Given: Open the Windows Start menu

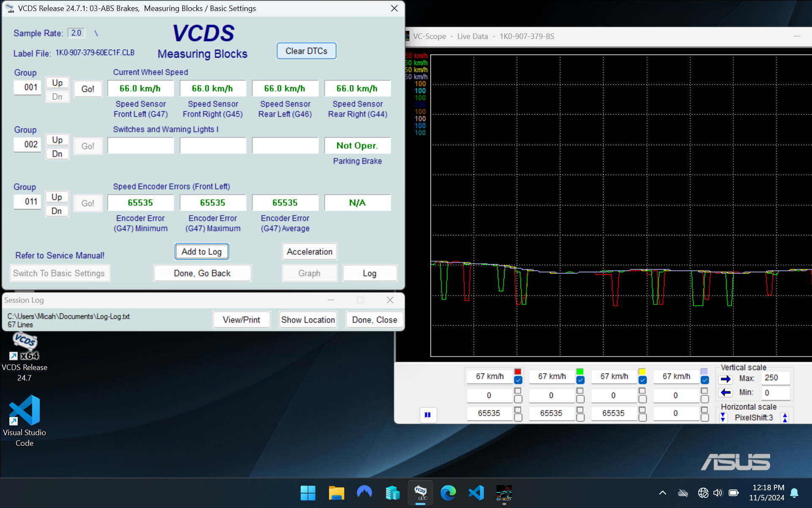Looking at the screenshot, I should (308, 493).
